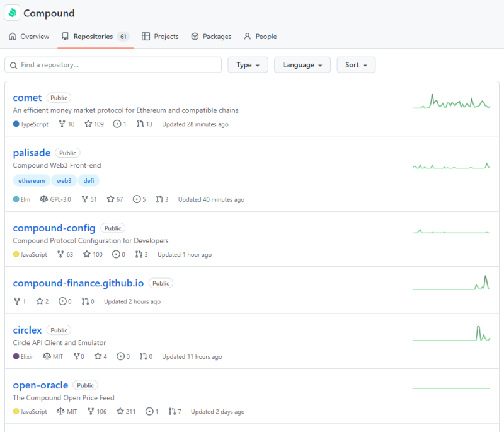
Task: Click compound-finance.github.io's pull requests icon
Action: point(85,301)
